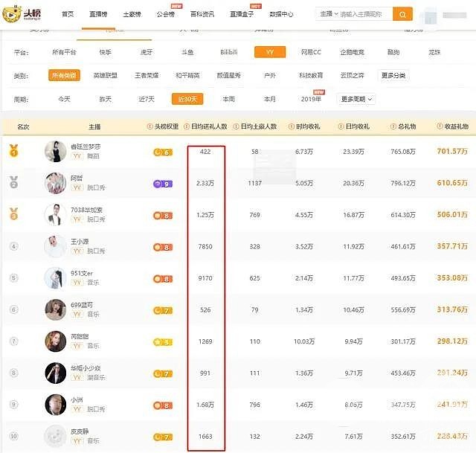Viewport: 476px width, 453px height.
Task: Click the weight 6 badge in rank 1 row
Action: pos(163,152)
